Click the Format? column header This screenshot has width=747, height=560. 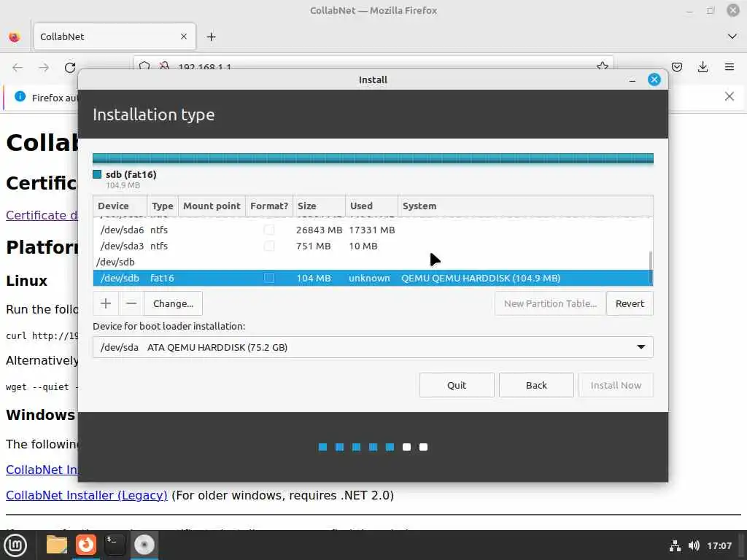pyautogui.click(x=269, y=206)
